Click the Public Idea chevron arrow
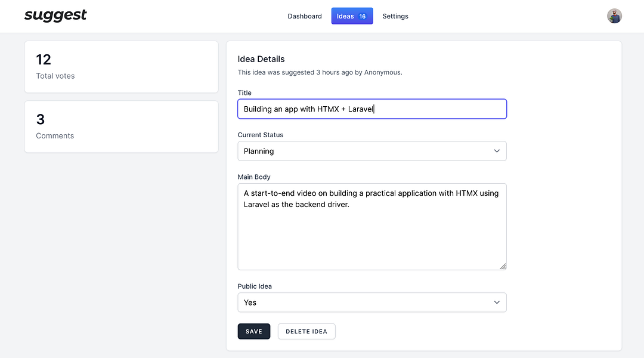Viewport: 644px width, 358px height. click(x=497, y=303)
